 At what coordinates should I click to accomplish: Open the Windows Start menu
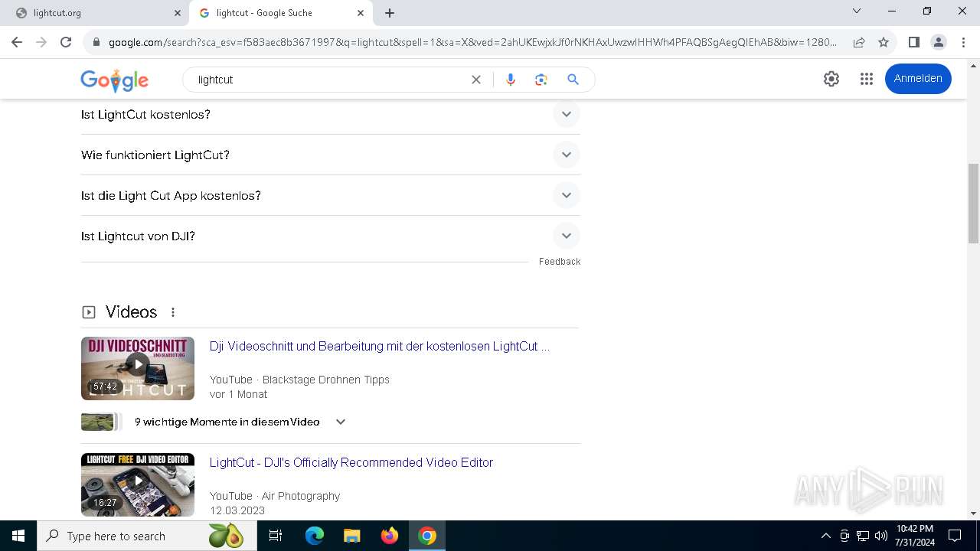tap(18, 536)
